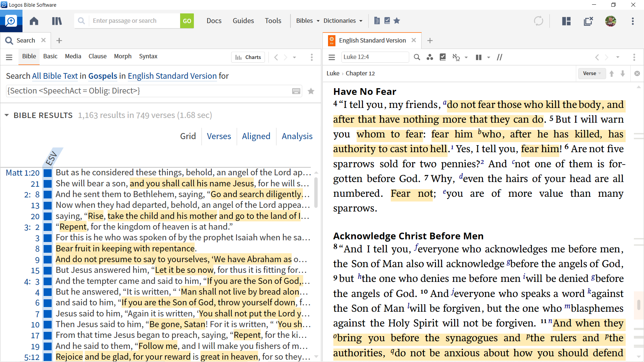The width and height of the screenshot is (644, 362).
Task: Expand the multiple resources columns dropdown arrow
Action: [x=489, y=58]
